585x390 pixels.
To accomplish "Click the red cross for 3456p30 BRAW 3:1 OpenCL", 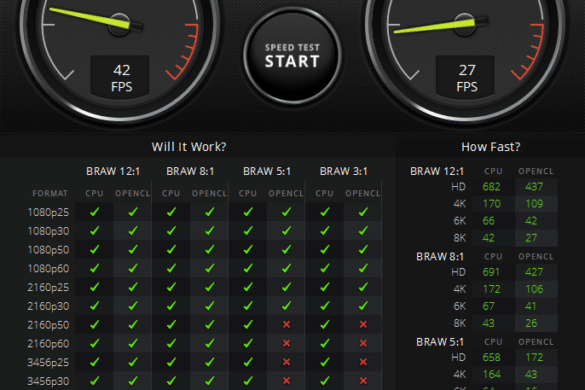I will pyautogui.click(x=363, y=381).
